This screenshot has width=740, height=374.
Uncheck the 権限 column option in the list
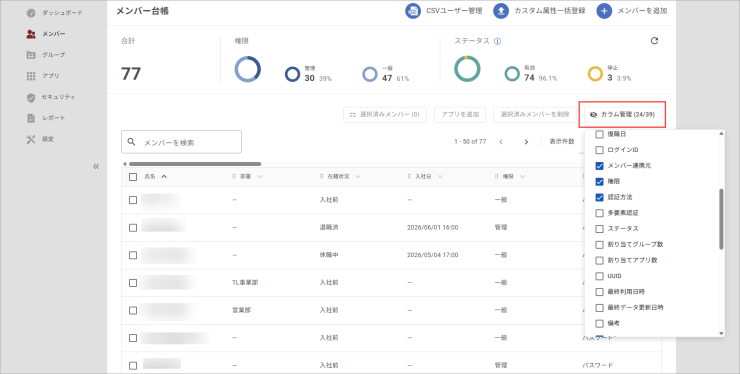(x=599, y=182)
